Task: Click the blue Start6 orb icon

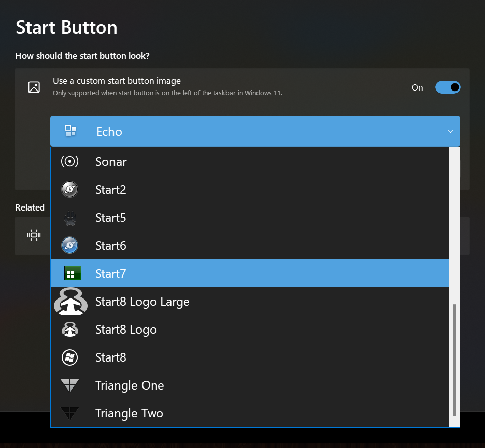Action: [x=70, y=245]
